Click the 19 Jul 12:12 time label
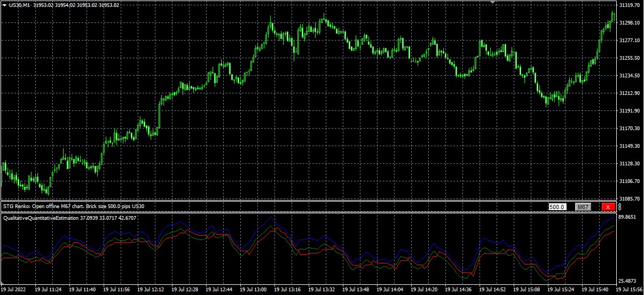Image resolution: width=644 pixels, height=295 pixels. 151,290
